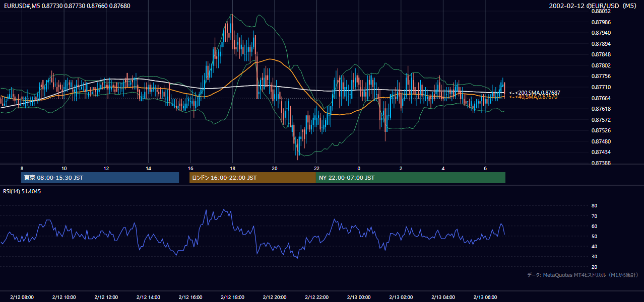
Task: Click the 0.87848 price axis label
Action: (x=601, y=54)
